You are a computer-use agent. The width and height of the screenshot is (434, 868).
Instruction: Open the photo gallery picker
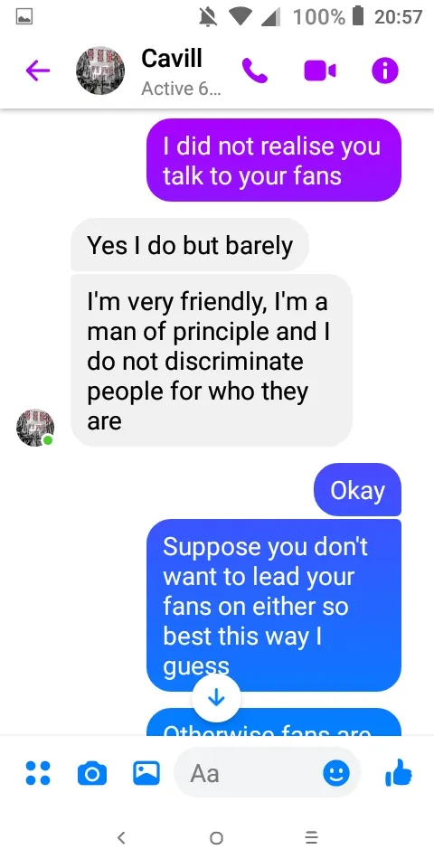coord(146,773)
